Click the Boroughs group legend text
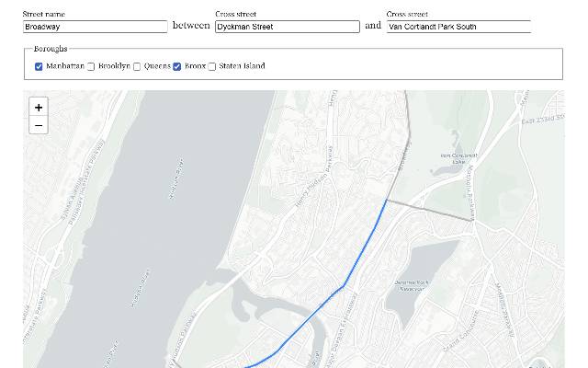Viewport: 588px width, 368px height. tap(51, 49)
